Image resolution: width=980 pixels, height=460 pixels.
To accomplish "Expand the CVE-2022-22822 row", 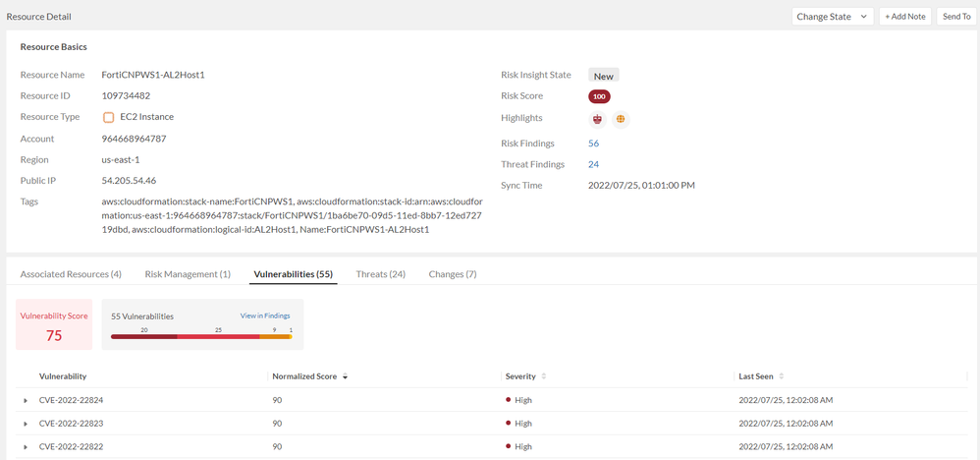I will tap(26, 447).
